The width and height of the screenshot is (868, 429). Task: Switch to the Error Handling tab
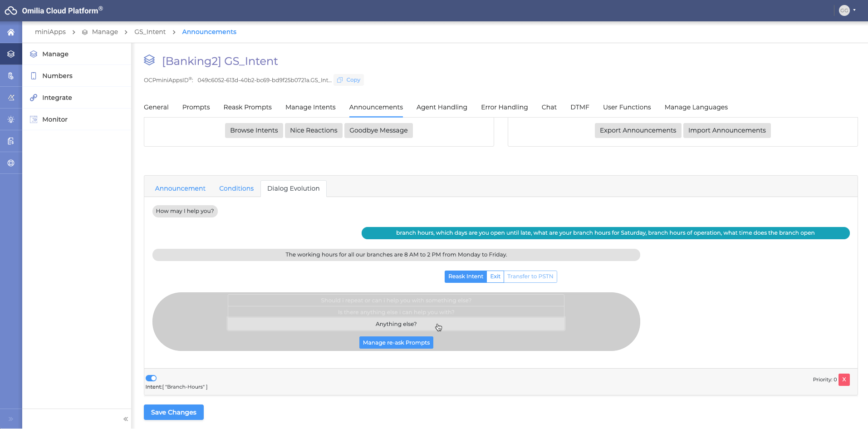505,107
